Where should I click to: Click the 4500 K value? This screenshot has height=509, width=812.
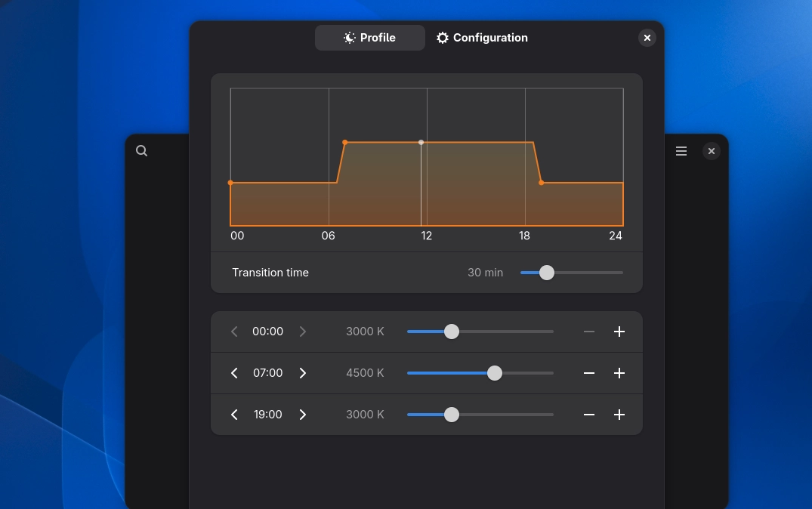(x=365, y=373)
